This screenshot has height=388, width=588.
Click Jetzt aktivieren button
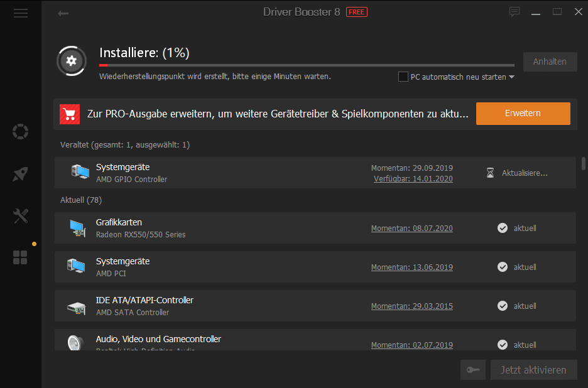[x=533, y=370]
